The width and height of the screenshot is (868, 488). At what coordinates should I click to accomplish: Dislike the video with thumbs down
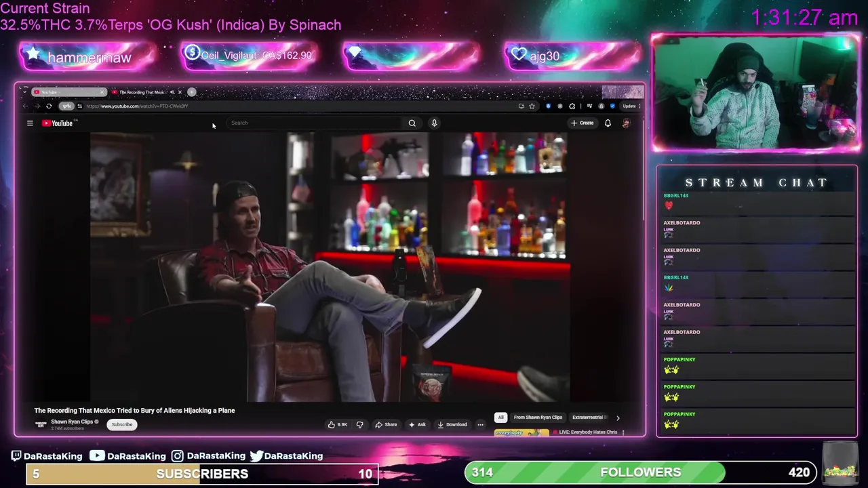360,424
